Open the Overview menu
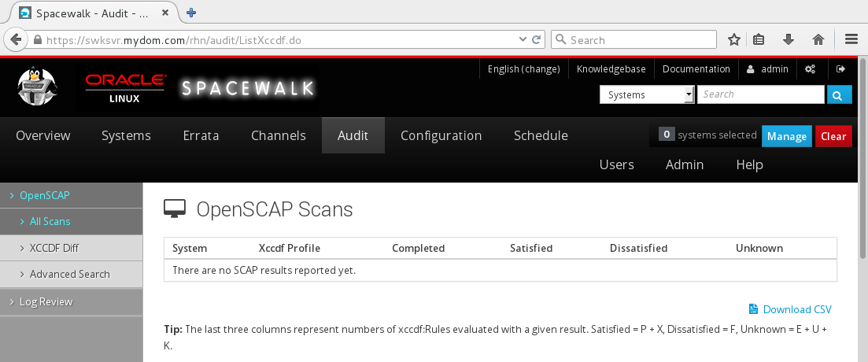Viewport: 868px width, 362px height. point(43,135)
